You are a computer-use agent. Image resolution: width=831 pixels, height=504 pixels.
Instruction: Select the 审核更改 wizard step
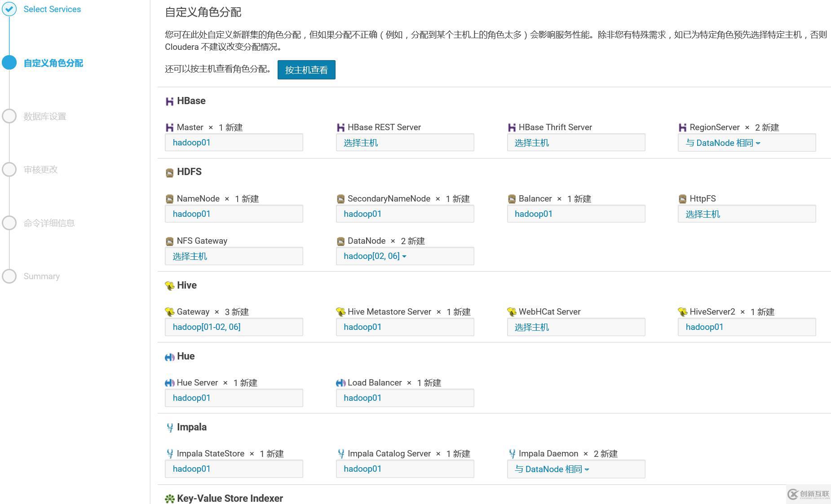pos(40,170)
